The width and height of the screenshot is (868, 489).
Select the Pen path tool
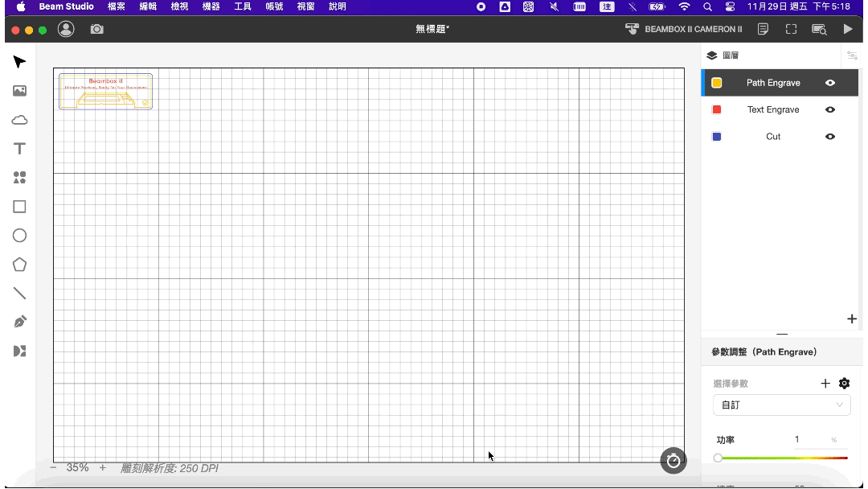coord(19,322)
